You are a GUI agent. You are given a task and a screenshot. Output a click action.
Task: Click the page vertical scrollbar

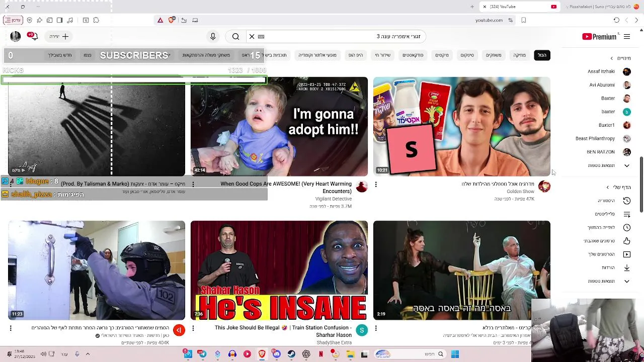[x=641, y=185]
